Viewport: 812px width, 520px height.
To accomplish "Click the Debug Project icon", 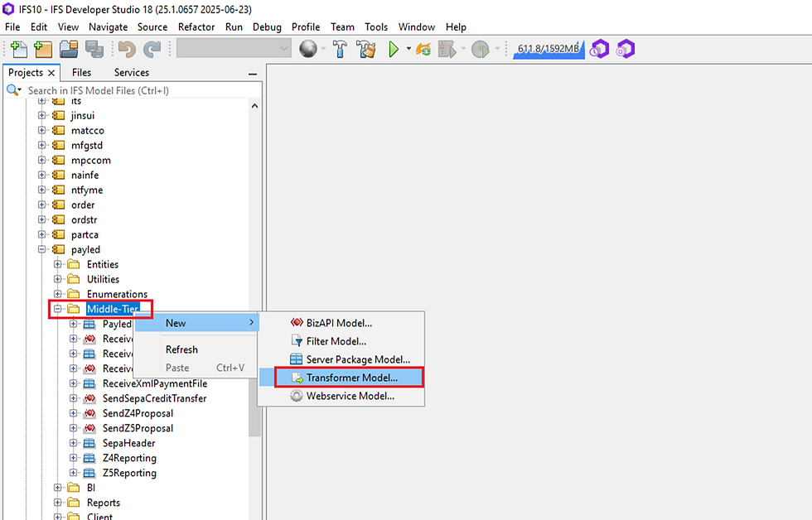I will coord(447,49).
